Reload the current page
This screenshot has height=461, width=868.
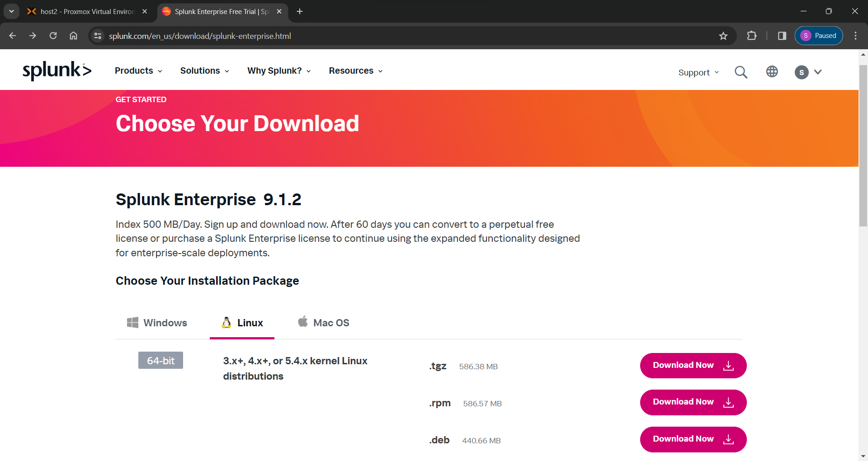coord(53,36)
